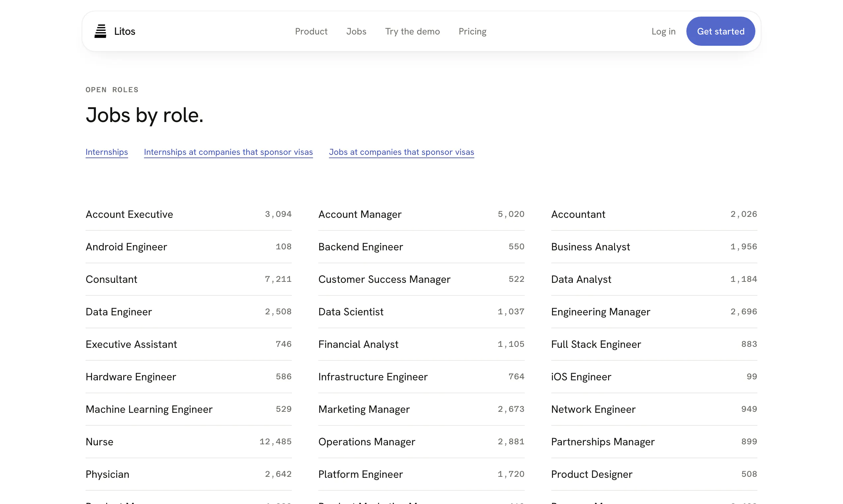Click the Get started button
The height and width of the screenshot is (504, 843).
tap(721, 31)
